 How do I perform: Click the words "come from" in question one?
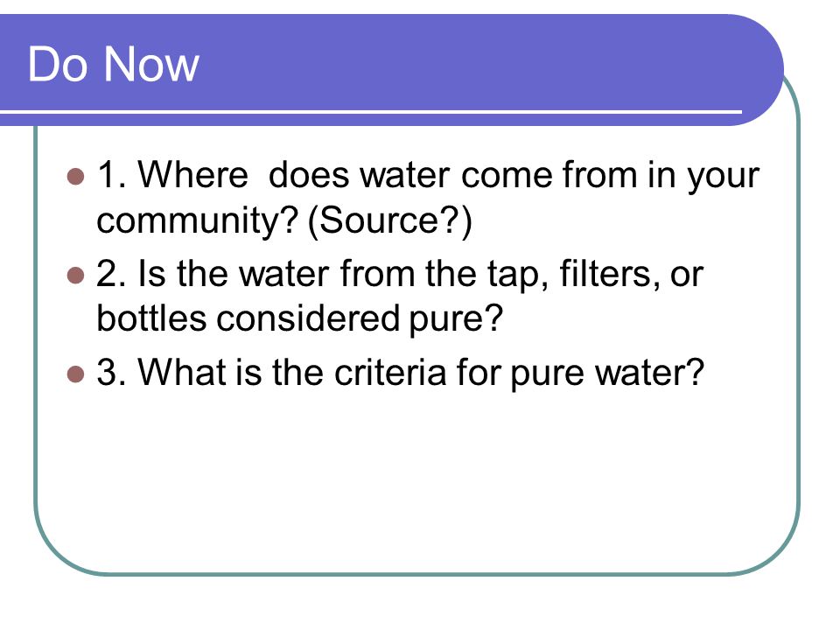(549, 175)
